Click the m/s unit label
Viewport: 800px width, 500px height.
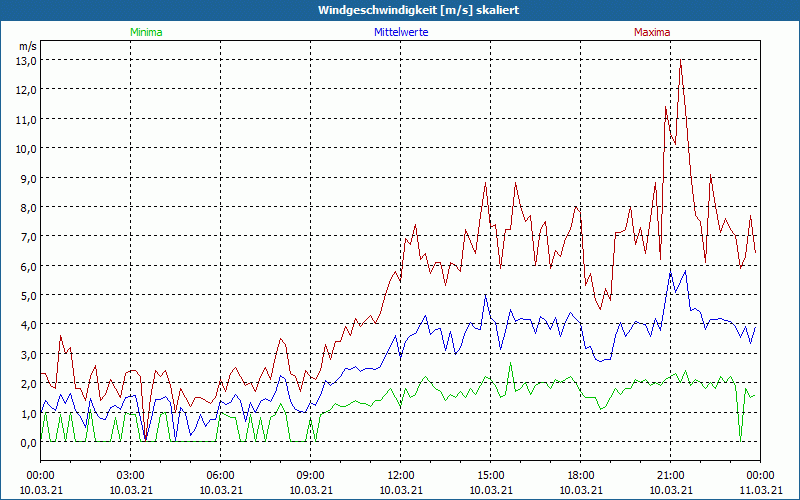tap(27, 46)
